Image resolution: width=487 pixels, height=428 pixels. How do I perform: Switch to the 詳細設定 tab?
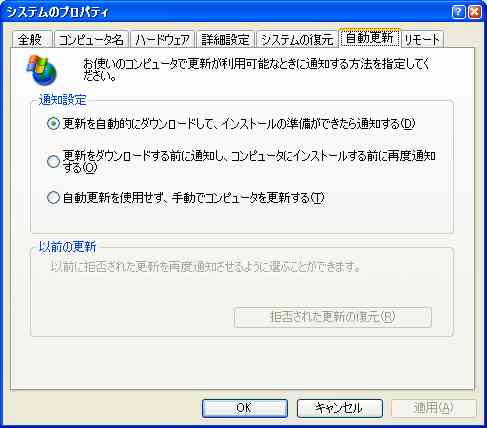[x=225, y=40]
